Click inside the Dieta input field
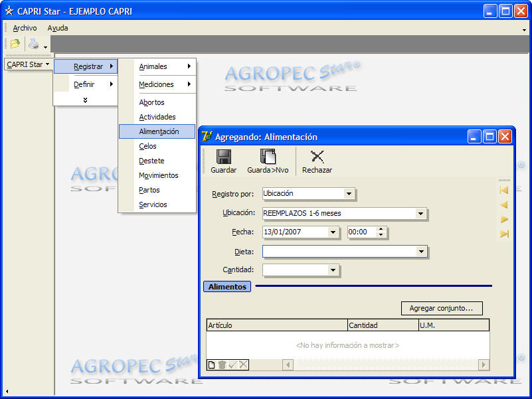 click(339, 252)
